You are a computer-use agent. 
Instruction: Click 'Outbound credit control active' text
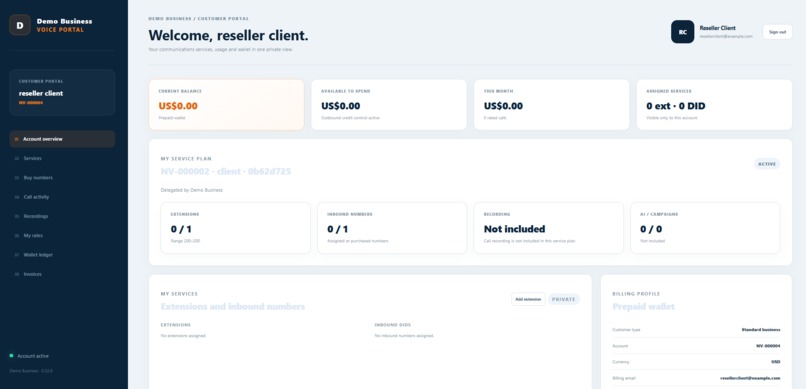[x=351, y=118]
